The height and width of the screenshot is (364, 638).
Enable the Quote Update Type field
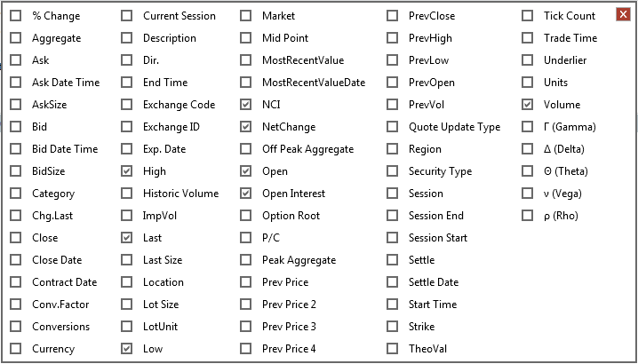coord(392,127)
